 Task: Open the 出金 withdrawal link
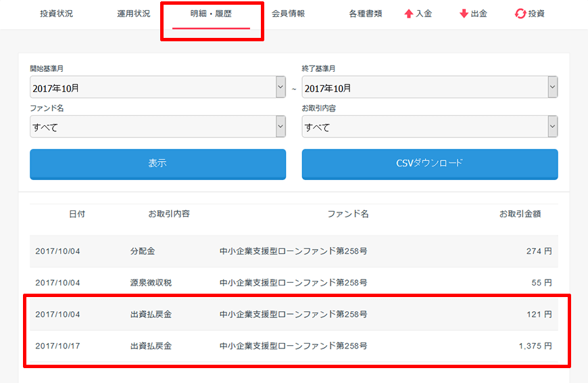479,14
